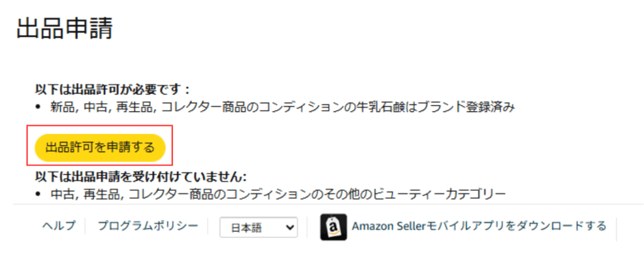Viewport: 644px width, 264px height.
Task: Click the Amazon Seller app icon
Action: point(333,227)
